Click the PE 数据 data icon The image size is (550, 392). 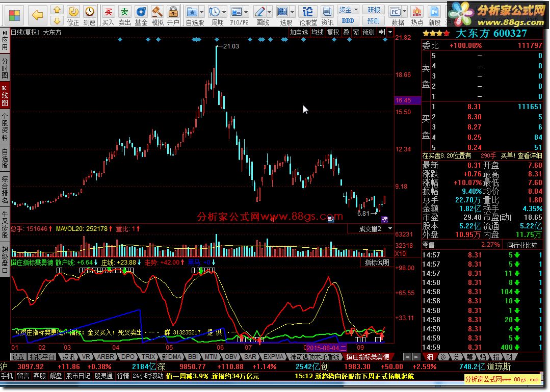pyautogui.click(x=395, y=12)
